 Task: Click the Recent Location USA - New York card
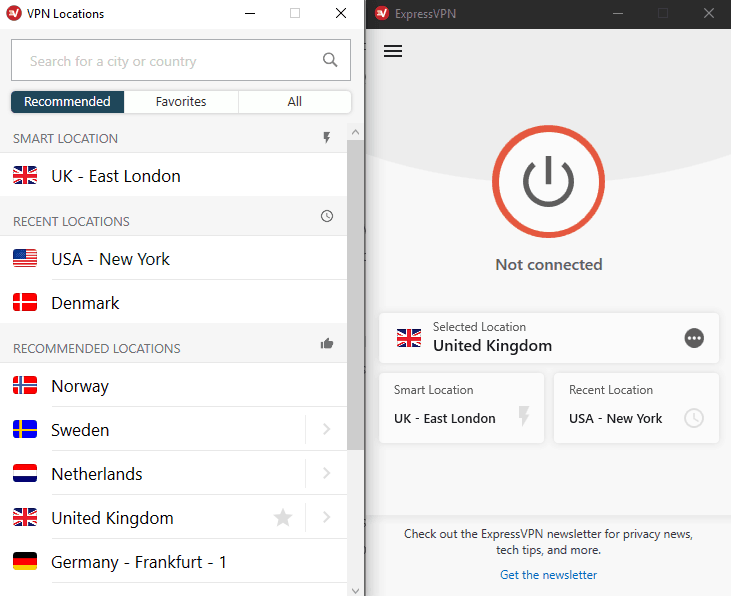[636, 408]
